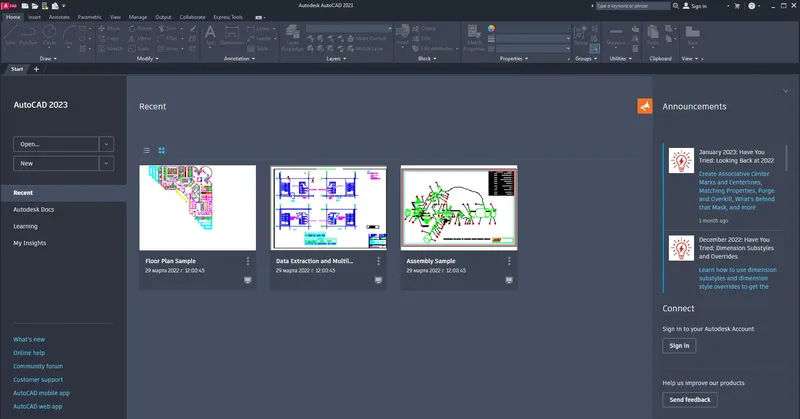800x419 pixels.
Task: Expand the Annotation panel dropdown
Action: click(239, 59)
